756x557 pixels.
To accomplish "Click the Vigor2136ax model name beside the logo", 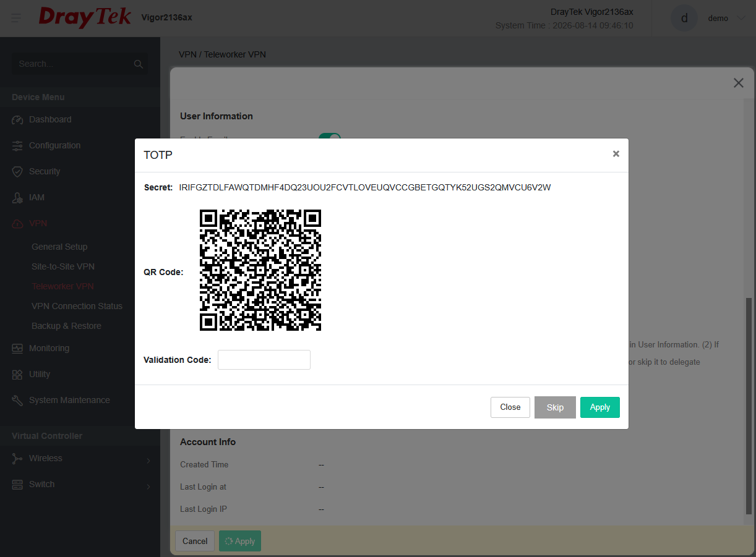I will (166, 17).
